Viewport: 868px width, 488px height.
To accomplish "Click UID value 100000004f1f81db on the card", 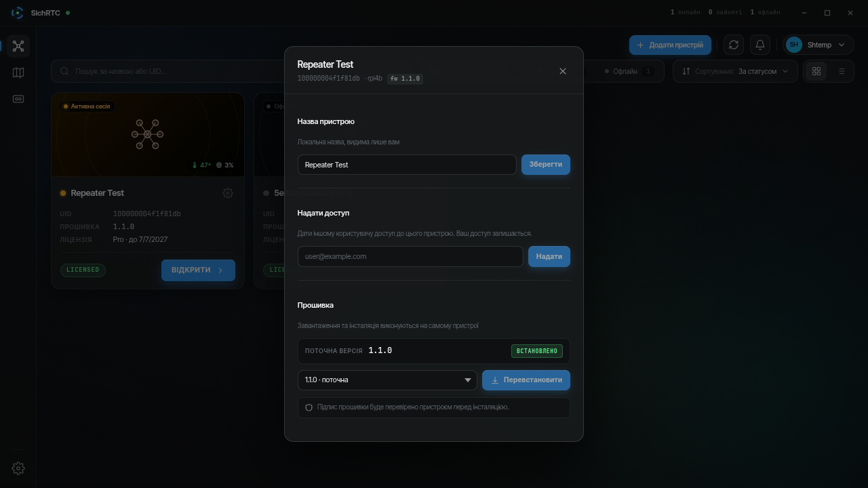I will 146,214.
